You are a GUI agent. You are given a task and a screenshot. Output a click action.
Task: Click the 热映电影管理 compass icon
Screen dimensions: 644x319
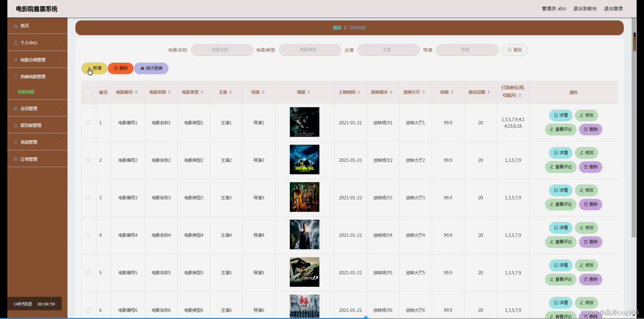pos(15,76)
